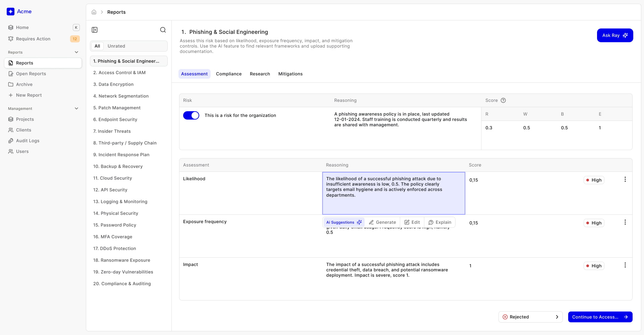The height and width of the screenshot is (335, 644).
Task: Click the Generate button
Action: click(382, 222)
